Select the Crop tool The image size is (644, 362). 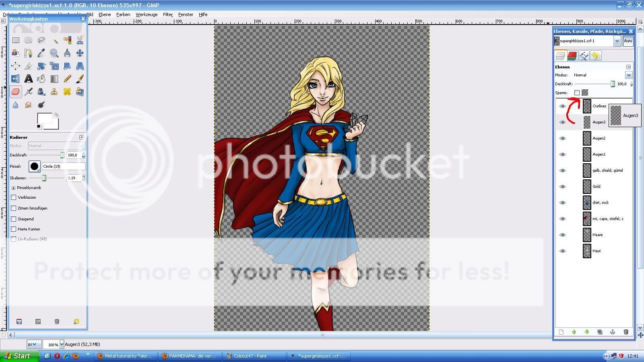pyautogui.click(x=29, y=66)
